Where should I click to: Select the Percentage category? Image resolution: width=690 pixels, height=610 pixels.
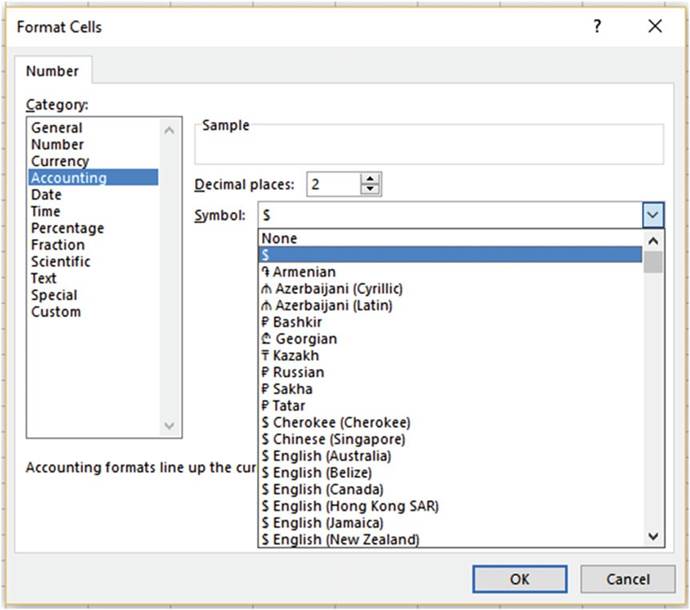[67, 228]
